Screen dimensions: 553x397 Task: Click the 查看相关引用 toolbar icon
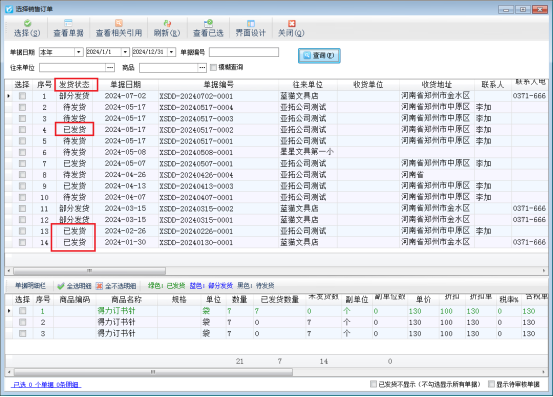click(119, 24)
